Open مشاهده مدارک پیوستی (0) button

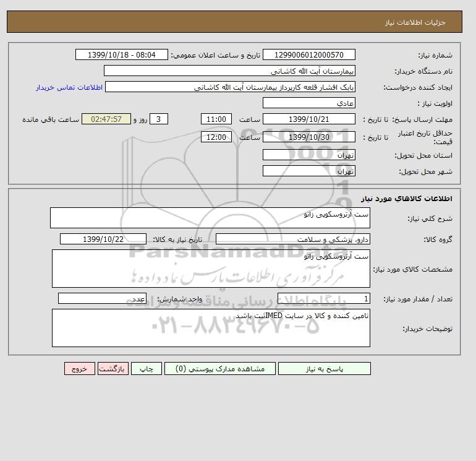(x=220, y=369)
